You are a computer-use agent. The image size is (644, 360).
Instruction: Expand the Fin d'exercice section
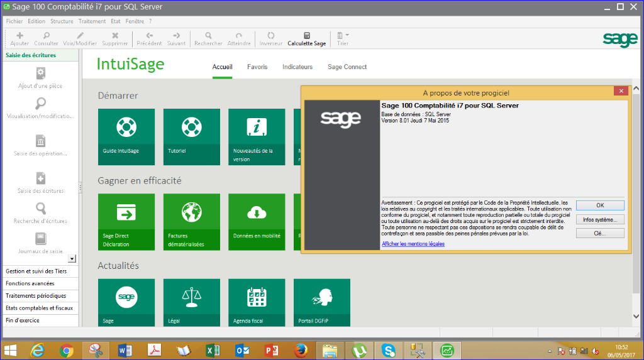[41, 320]
